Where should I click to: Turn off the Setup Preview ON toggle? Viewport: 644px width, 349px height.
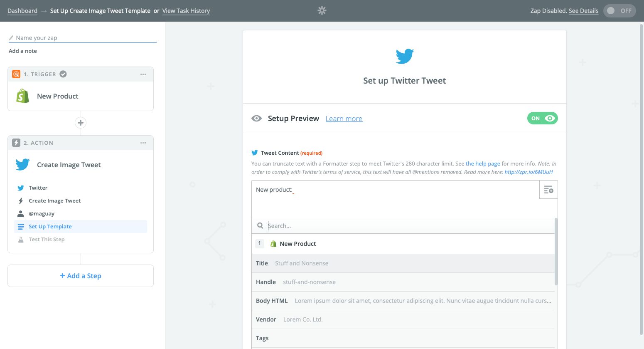542,119
